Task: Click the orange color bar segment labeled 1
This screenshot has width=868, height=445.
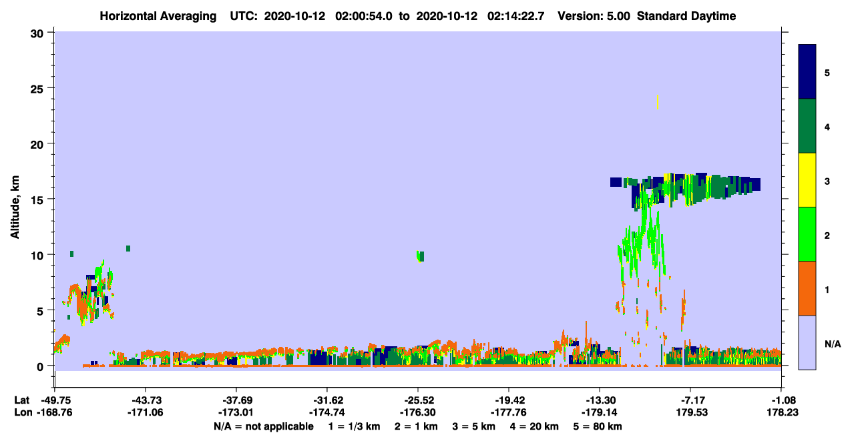Action: [x=807, y=288]
